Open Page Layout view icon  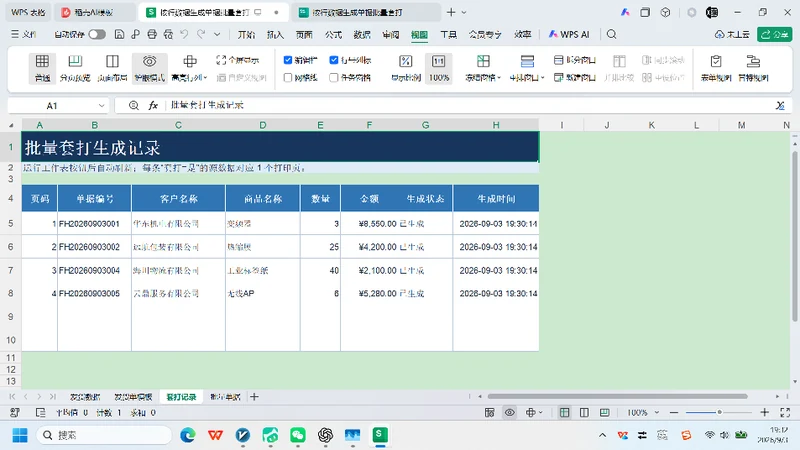coord(112,61)
